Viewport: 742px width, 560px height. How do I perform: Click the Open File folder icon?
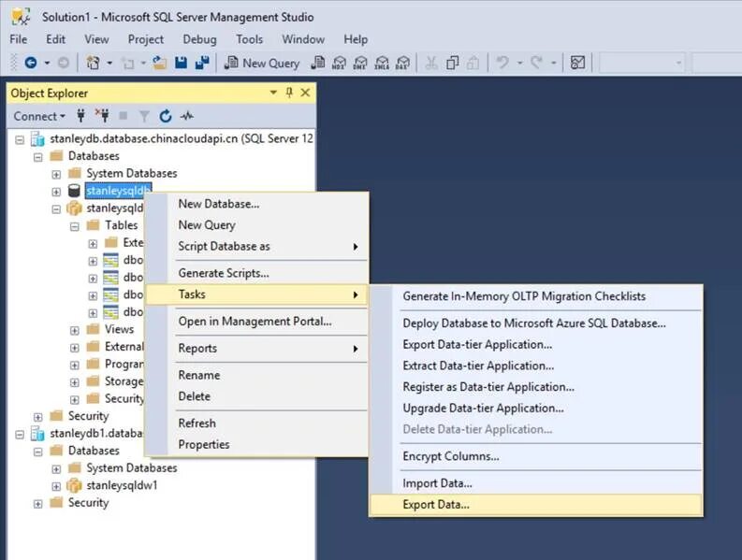(x=159, y=63)
